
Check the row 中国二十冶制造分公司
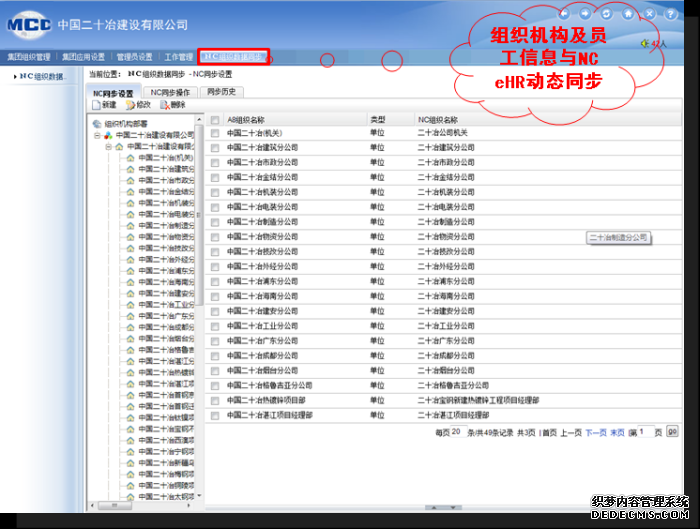215,222
